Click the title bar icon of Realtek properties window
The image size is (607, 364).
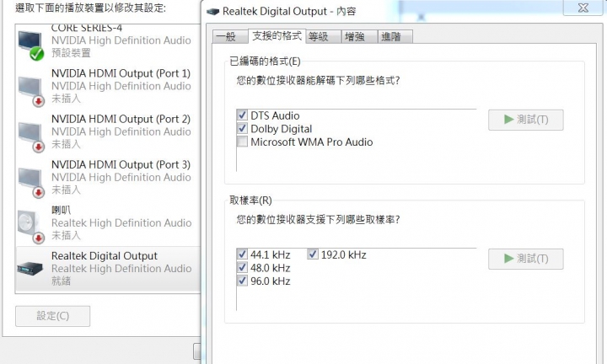point(213,12)
